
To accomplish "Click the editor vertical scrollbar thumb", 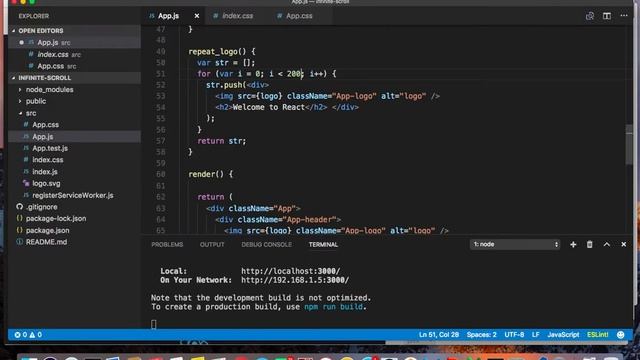I will click(629, 144).
